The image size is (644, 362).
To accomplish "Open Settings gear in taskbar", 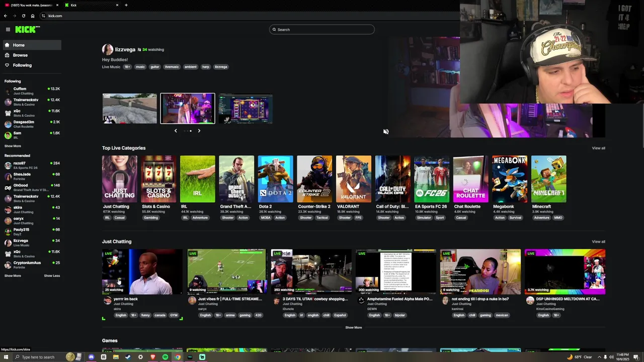I will pos(140,357).
